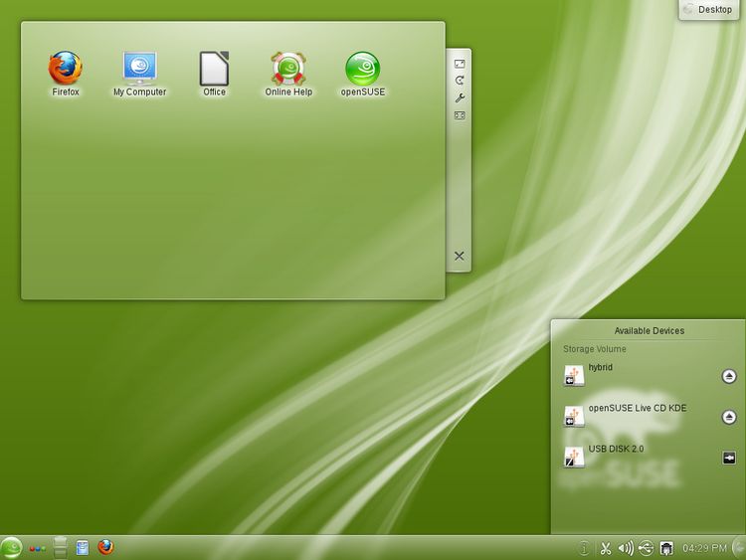Open the openSUSE desktop shortcut
The height and width of the screenshot is (560, 746).
362,69
